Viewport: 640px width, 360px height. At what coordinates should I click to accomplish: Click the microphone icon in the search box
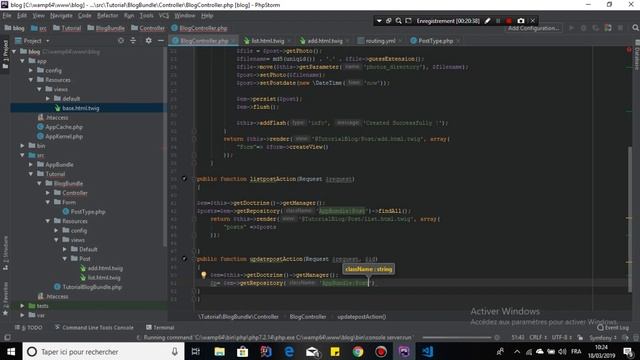[x=175, y=351]
